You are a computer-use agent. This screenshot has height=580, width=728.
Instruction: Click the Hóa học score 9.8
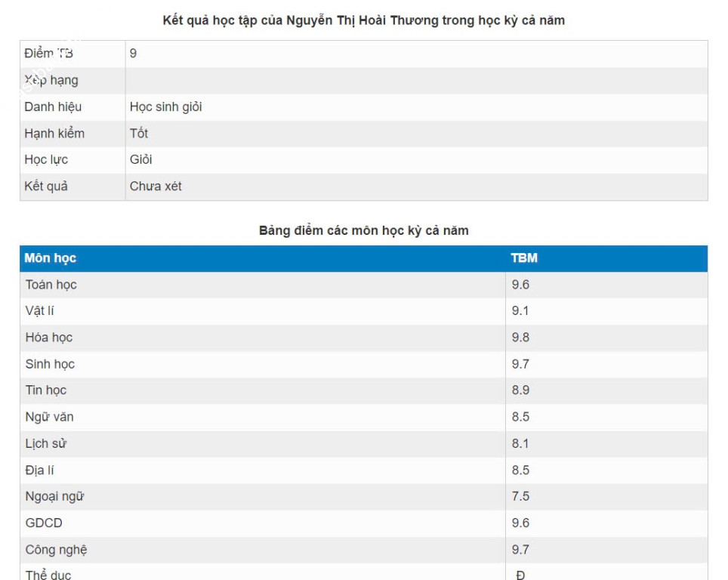(520, 338)
